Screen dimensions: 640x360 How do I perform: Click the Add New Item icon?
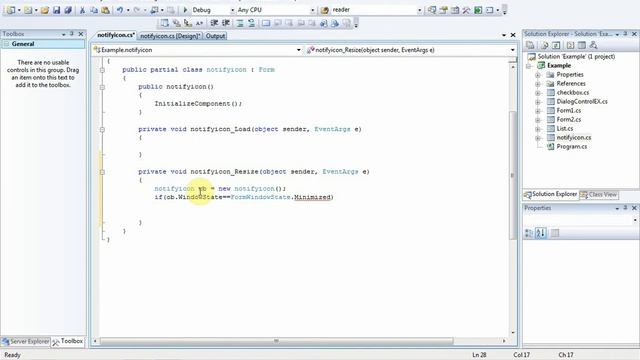(x=28, y=10)
